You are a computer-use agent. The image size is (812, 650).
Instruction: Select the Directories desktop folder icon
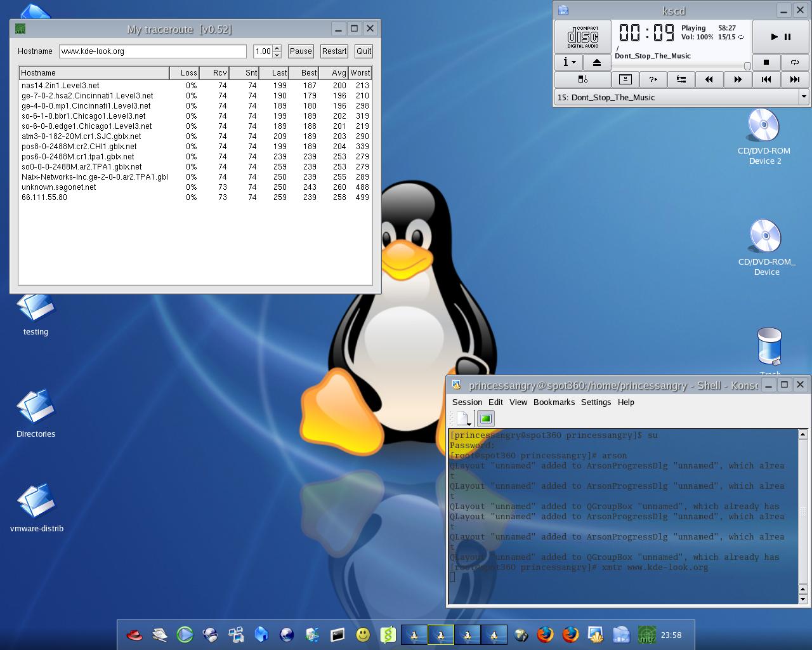[36, 413]
